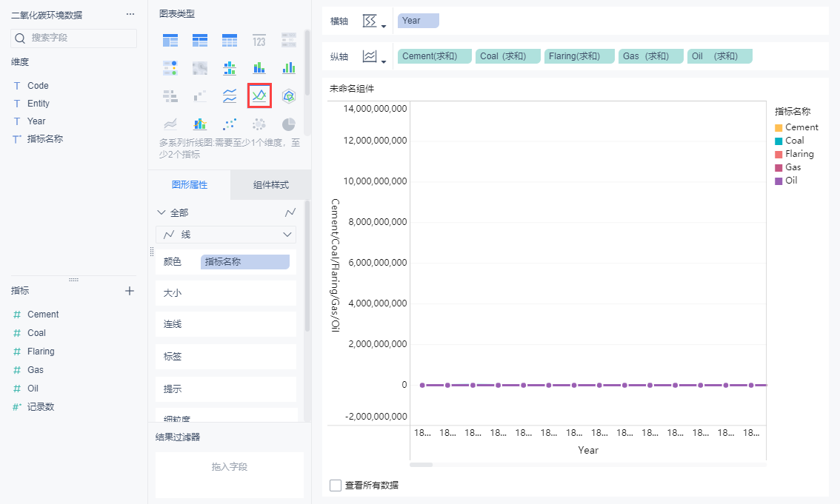Switch to the 组件样式 tab
The image size is (840, 504).
[270, 184]
